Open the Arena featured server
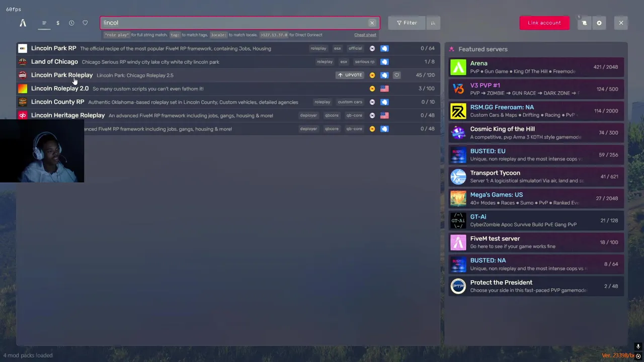 tap(536, 67)
